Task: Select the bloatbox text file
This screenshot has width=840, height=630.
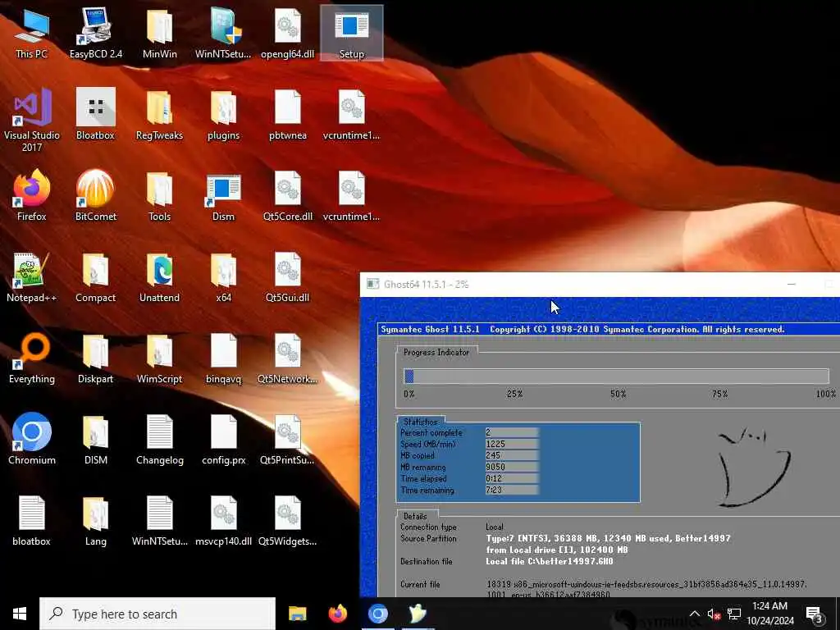Action: [x=32, y=521]
